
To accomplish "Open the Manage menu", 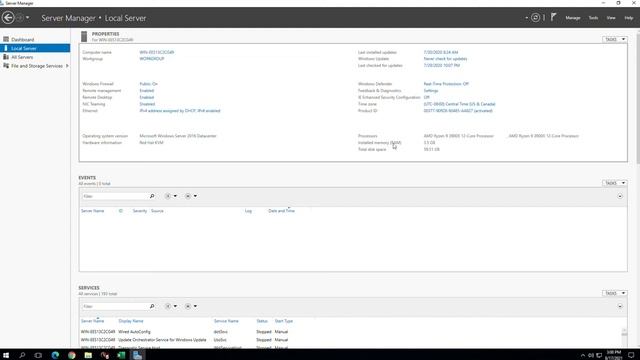I will click(573, 18).
